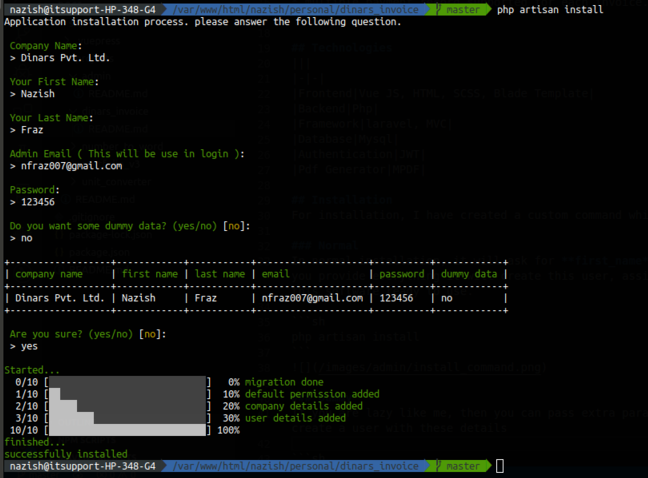
Task: Click the user@host segment in the bottom prompt
Action: click(x=80, y=467)
